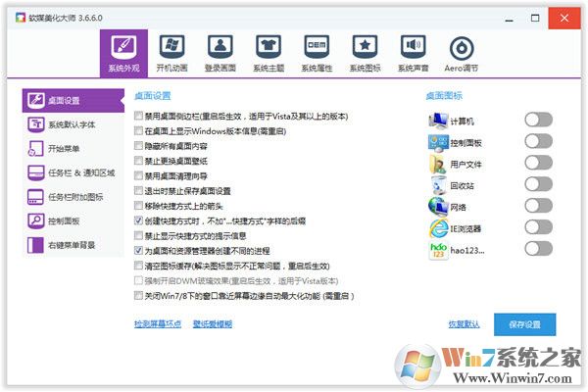
Task: Toggle the 计算机 desktop icon switch
Action: (538, 120)
